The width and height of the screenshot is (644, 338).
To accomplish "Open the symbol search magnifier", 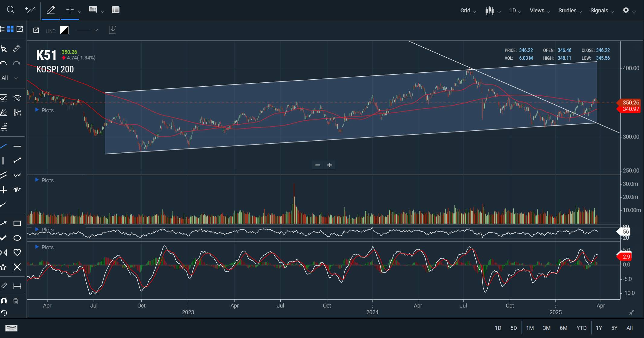I will (x=11, y=10).
